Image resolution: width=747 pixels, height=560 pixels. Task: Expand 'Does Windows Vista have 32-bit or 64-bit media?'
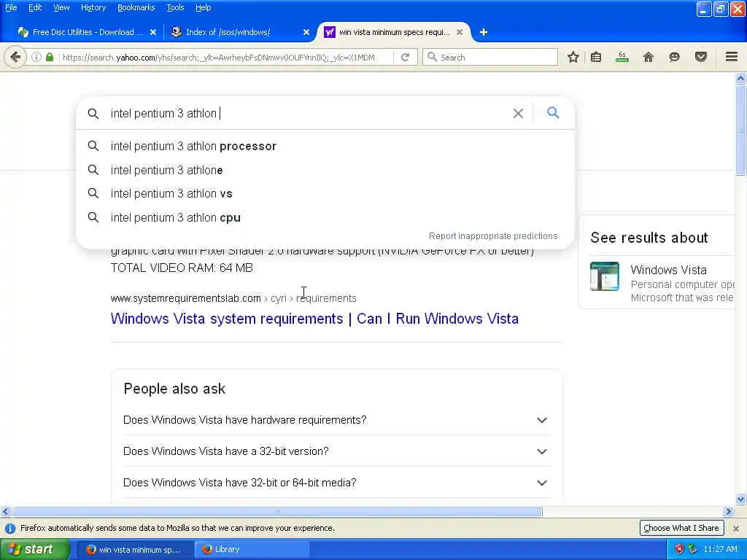pyautogui.click(x=336, y=483)
